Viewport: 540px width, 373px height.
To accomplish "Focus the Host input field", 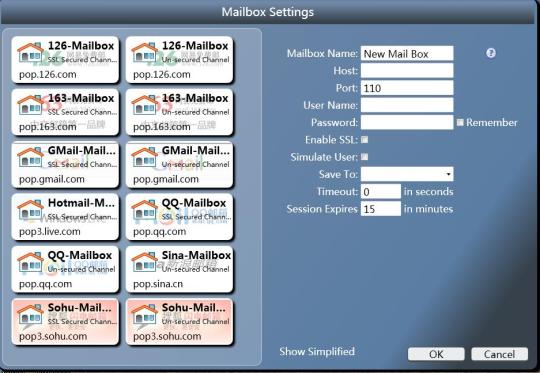I will pos(407,71).
